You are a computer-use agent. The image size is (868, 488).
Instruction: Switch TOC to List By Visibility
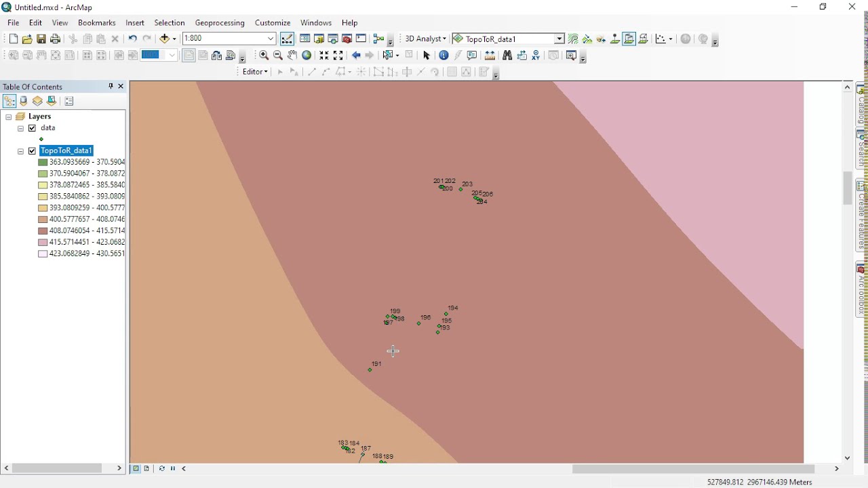pyautogui.click(x=37, y=101)
